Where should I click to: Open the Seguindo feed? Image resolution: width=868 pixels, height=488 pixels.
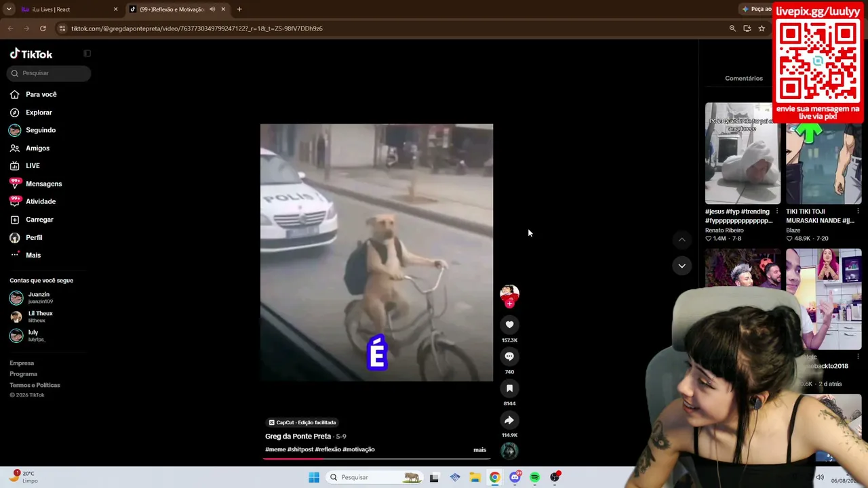[x=33, y=130]
